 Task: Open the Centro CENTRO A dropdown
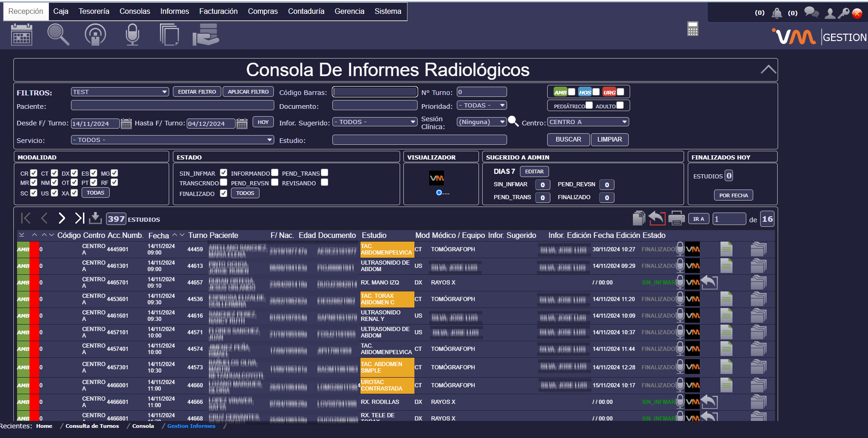click(588, 122)
